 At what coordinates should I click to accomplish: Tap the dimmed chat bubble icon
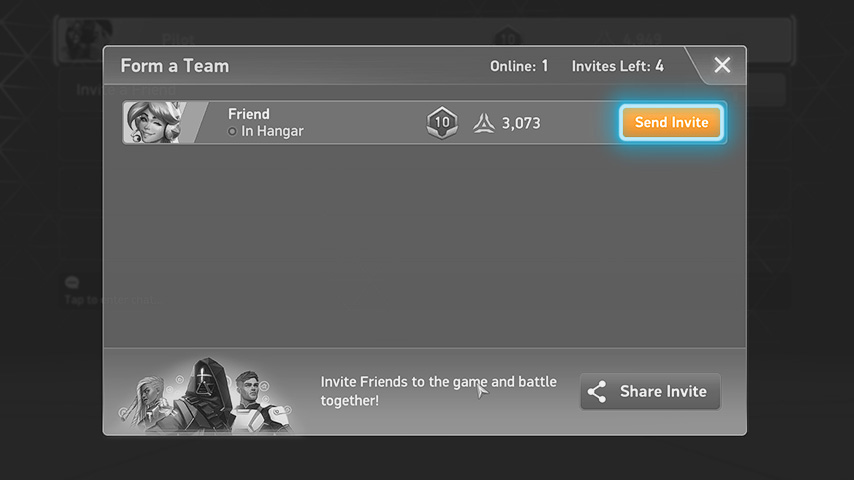72,283
